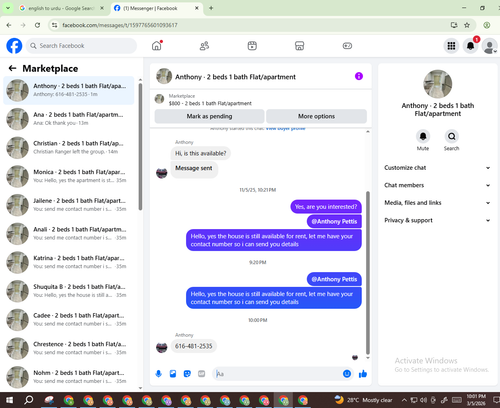Viewport: 500px width, 408px height.
Task: Open the Windows taskbar search
Action: click(x=29, y=400)
